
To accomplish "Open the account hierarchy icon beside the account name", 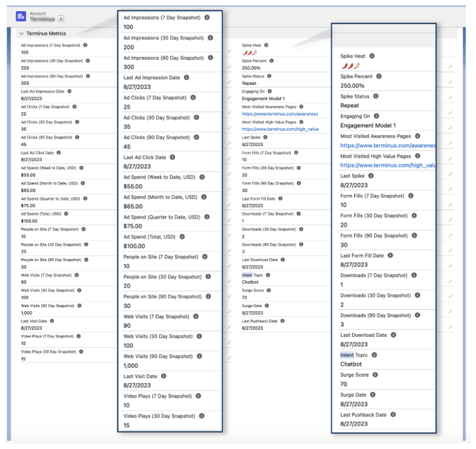I will 61,19.
